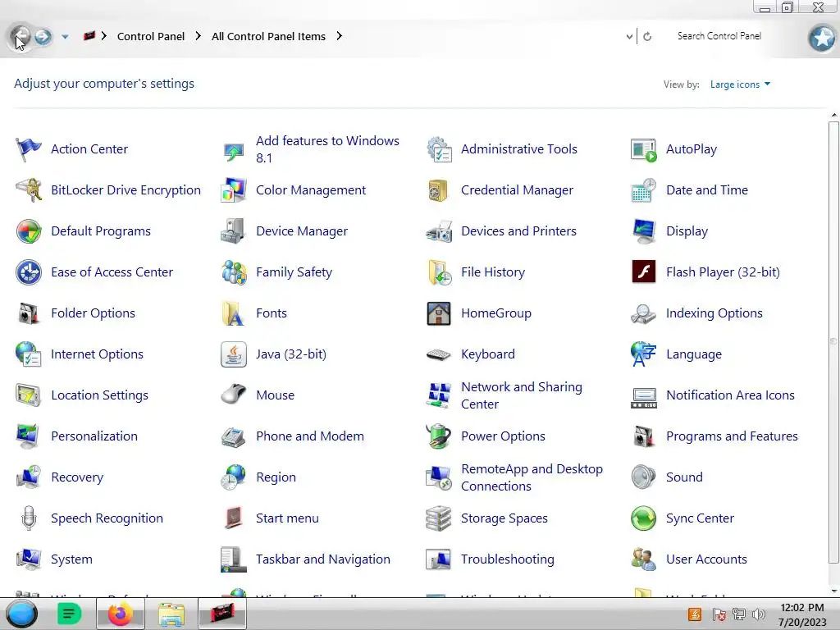Click the vertical scrollbar thumb
Image resolution: width=840 pixels, height=630 pixels.
[x=833, y=341]
